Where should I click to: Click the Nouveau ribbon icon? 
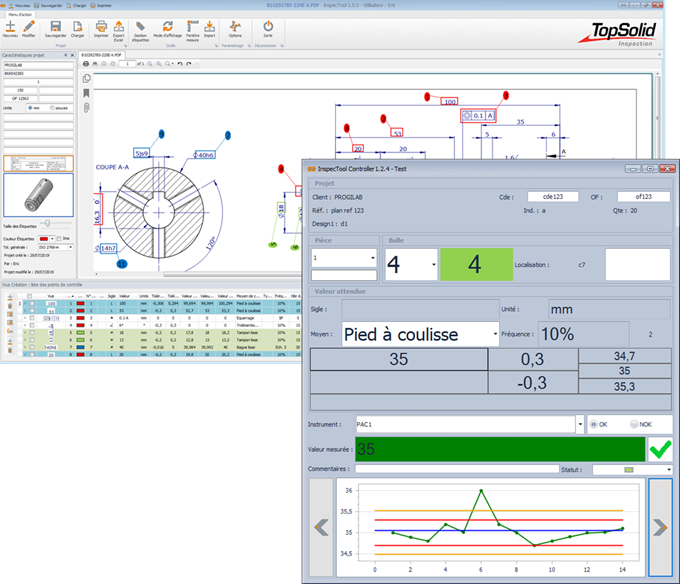11,28
